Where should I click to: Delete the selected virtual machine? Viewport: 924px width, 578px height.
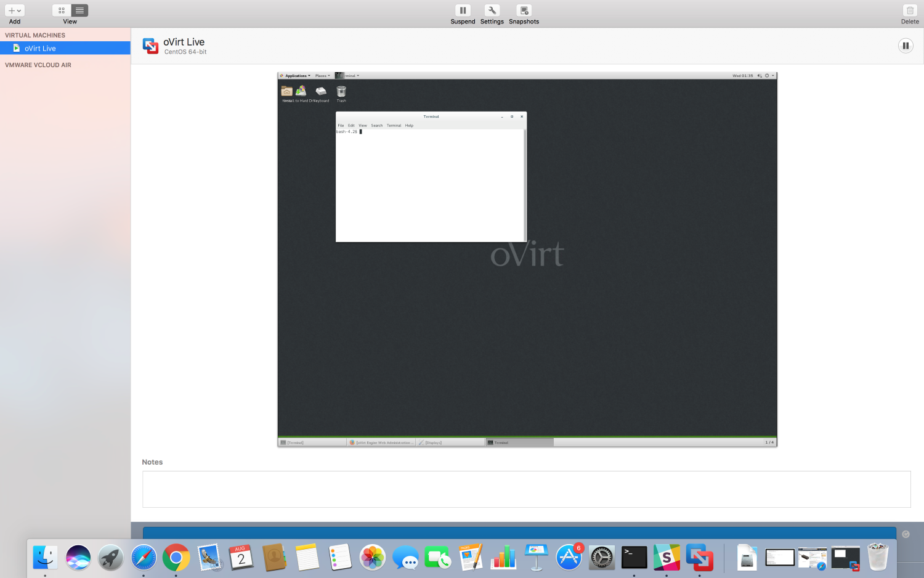[x=910, y=10]
